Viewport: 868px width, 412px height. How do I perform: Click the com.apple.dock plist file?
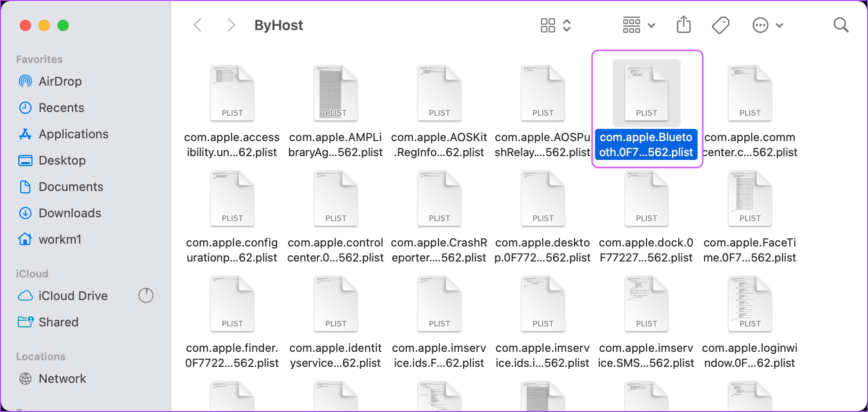646,198
